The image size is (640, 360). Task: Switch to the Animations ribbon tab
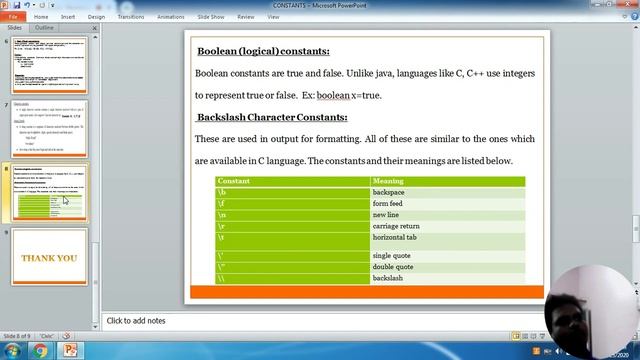pos(171,17)
